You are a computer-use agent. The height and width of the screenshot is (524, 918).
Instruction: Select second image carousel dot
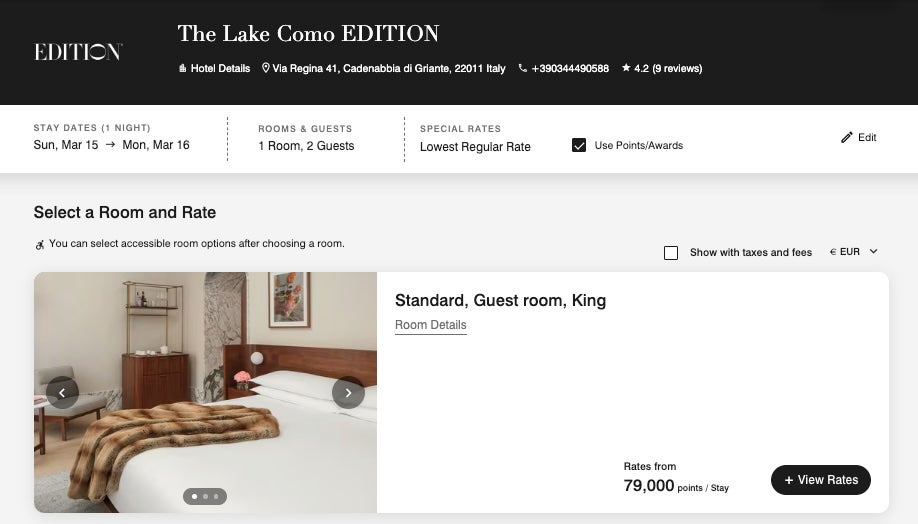pos(205,496)
